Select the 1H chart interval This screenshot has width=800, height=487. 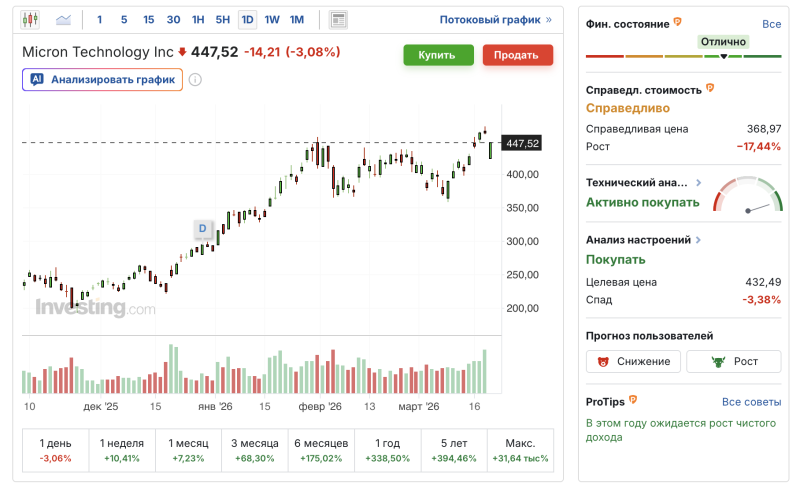point(198,19)
